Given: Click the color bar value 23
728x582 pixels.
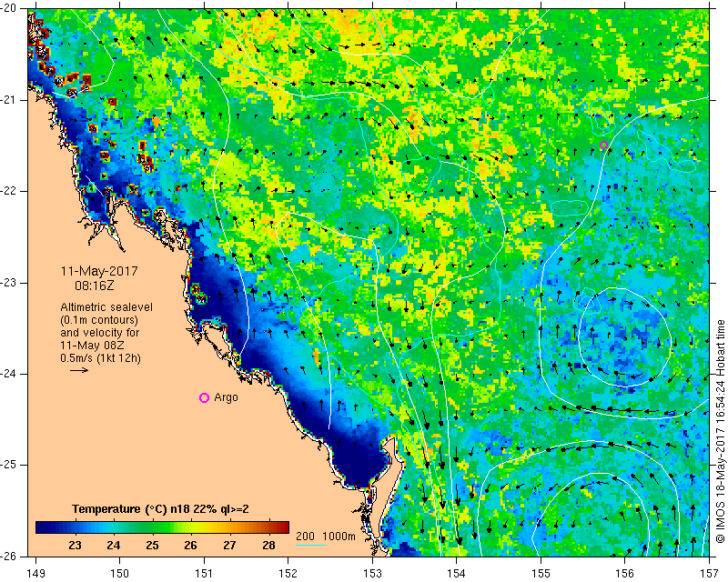Looking at the screenshot, I should (75, 545).
